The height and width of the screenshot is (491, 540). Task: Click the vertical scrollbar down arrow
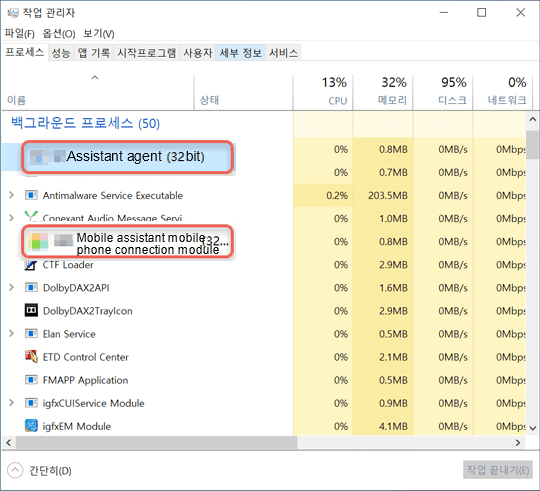coord(532,428)
